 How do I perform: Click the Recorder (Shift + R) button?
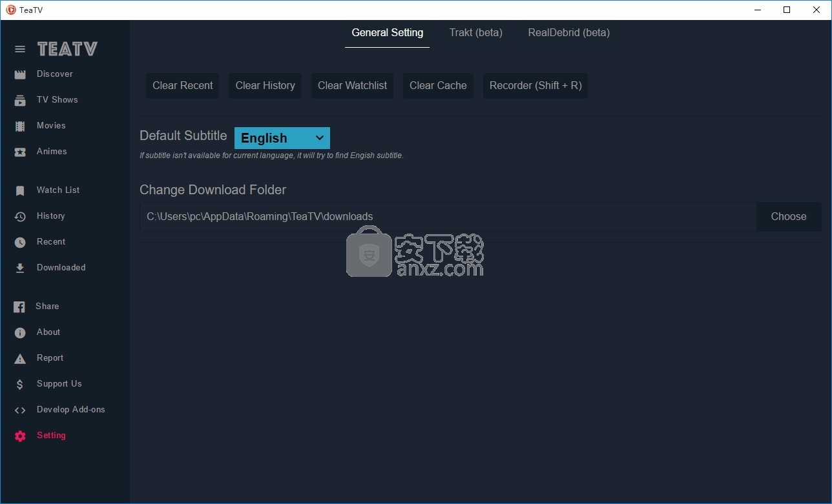click(x=536, y=86)
